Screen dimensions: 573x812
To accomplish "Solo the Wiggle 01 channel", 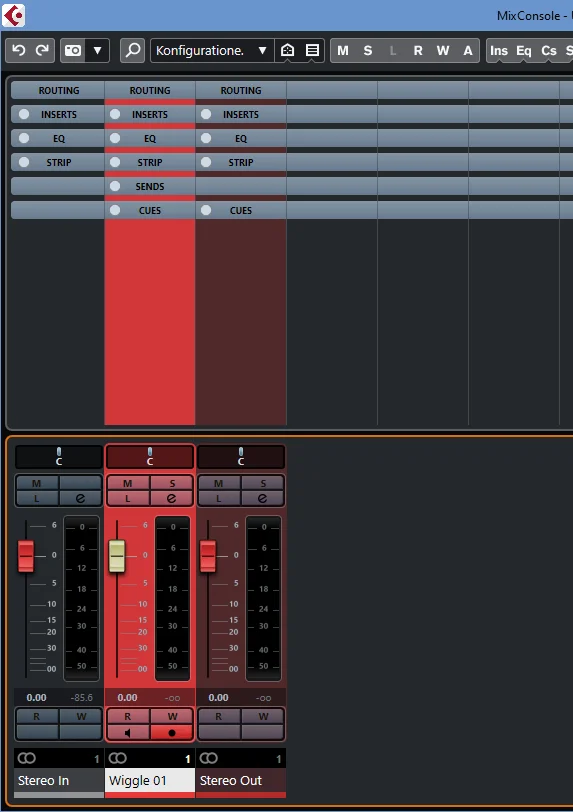I will (x=172, y=483).
